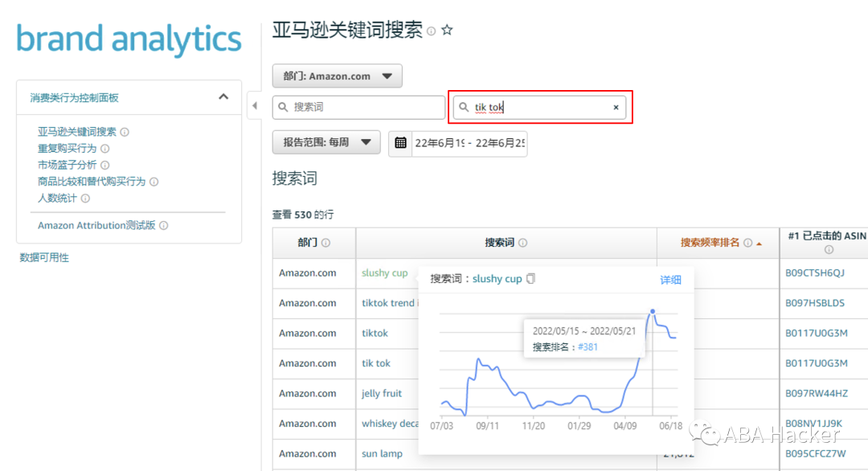Click the tik tok search field
868x471 pixels.
tap(540, 107)
